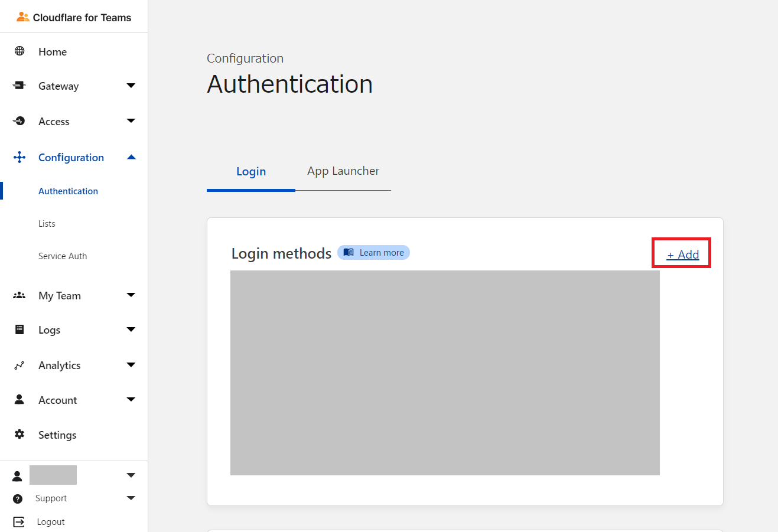This screenshot has width=778, height=532.
Task: Go to Home in the sidebar
Action: (53, 52)
